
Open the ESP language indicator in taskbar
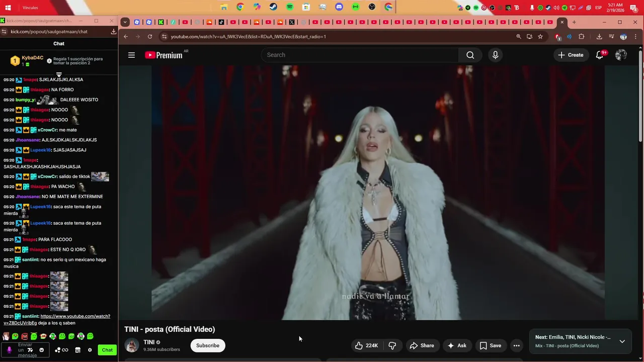point(599,8)
